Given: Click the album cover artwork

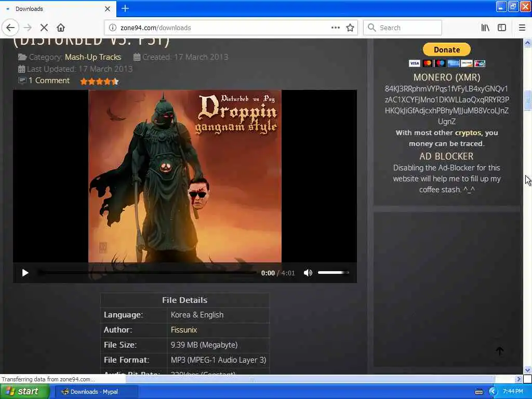Looking at the screenshot, I should pos(185,176).
